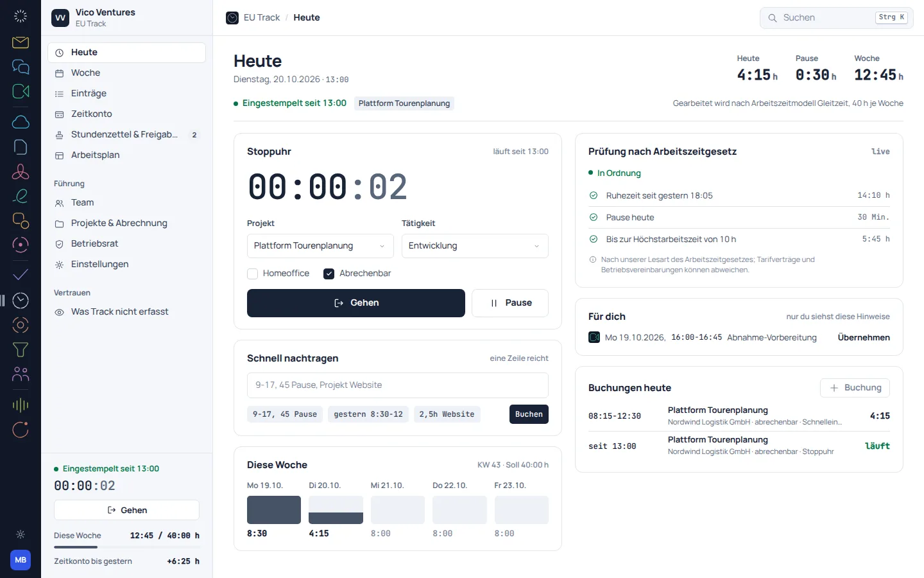Open the Tätigkeit dropdown showing Entwicklung
Viewport: 924px width, 578px height.
[475, 246]
